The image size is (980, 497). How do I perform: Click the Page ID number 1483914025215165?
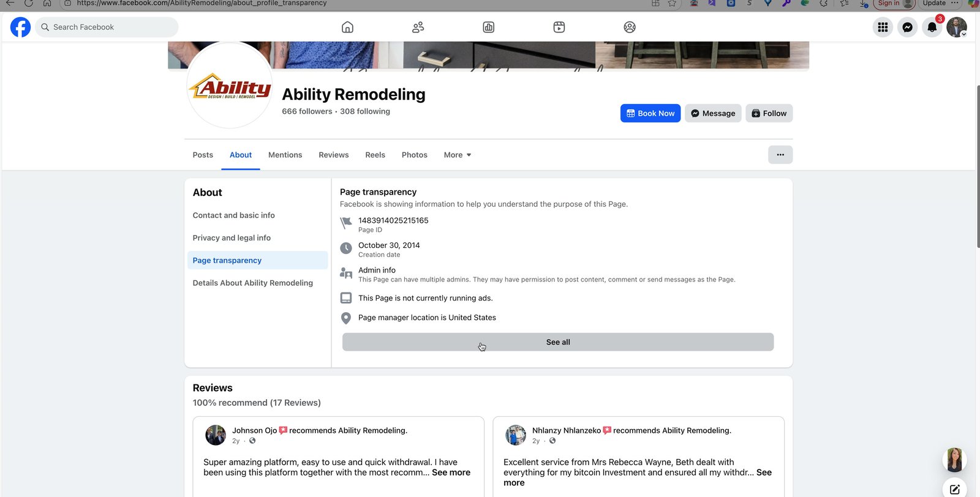(393, 220)
